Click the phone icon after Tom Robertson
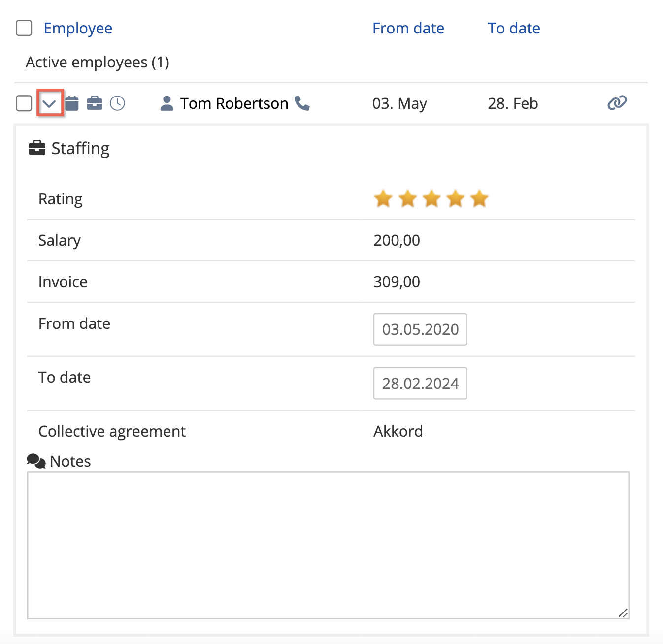The width and height of the screenshot is (663, 644). [x=302, y=103]
